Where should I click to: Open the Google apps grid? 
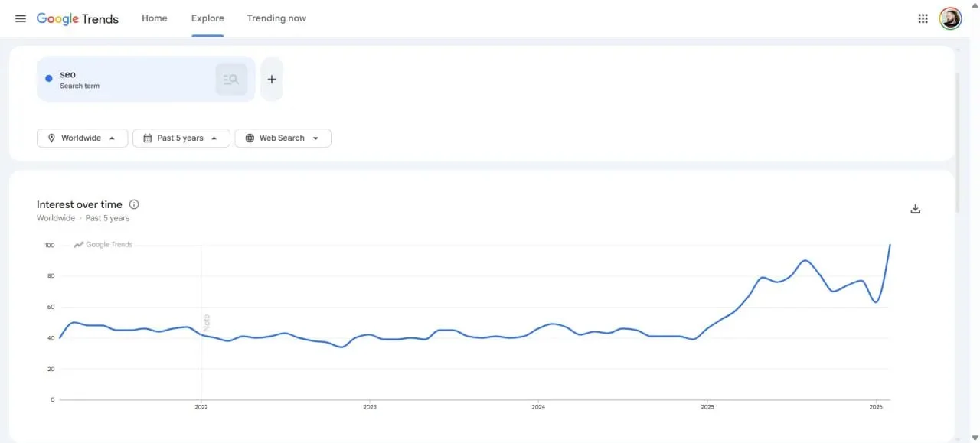(x=923, y=18)
